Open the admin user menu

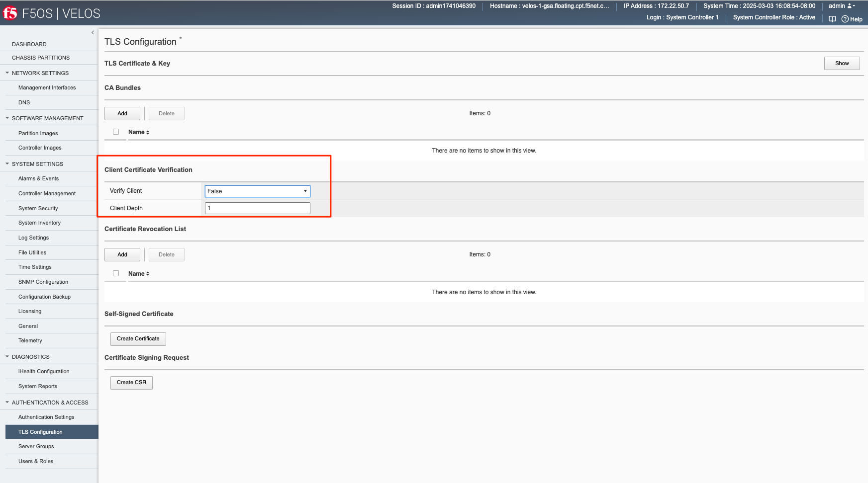point(842,6)
